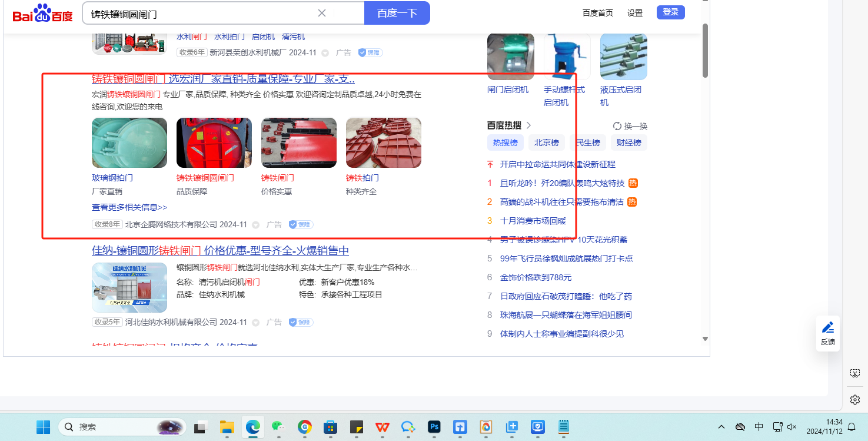Open dropdown arrow beside 新河县荣创水利机械厂 2024-11
The image size is (868, 441).
click(x=325, y=53)
